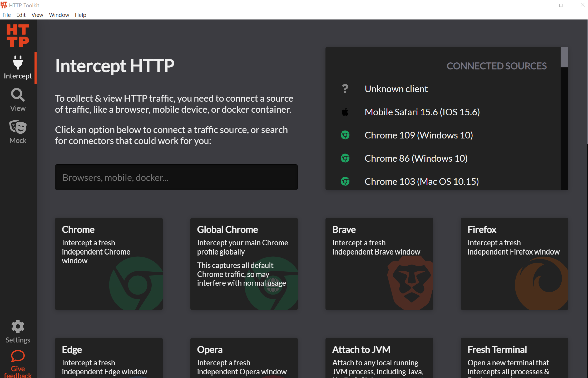The image size is (588, 378).
Task: Open the Window menu
Action: tap(59, 15)
